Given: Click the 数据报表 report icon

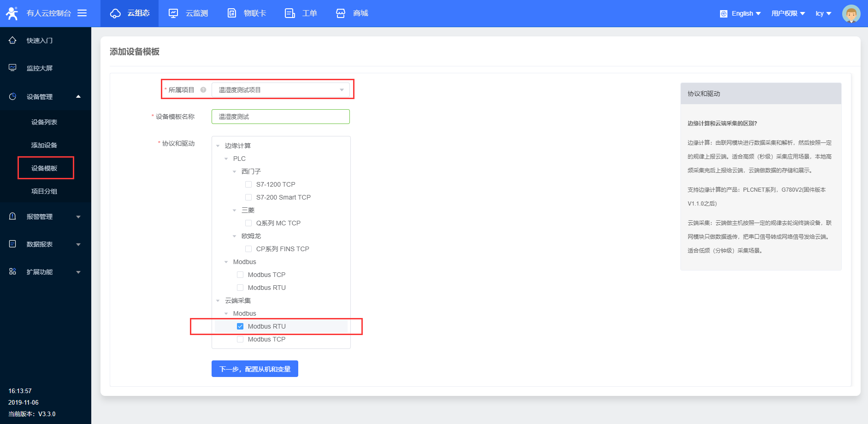Looking at the screenshot, I should coord(12,244).
